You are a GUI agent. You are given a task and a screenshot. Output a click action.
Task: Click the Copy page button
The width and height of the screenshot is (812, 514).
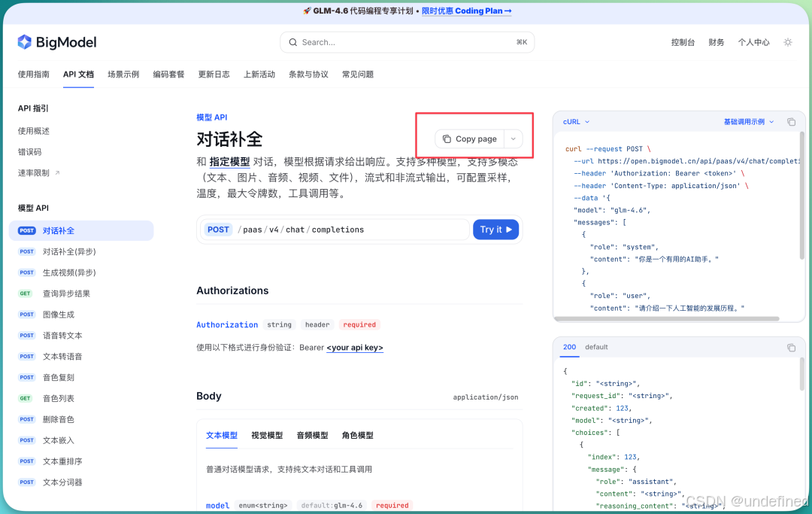(470, 139)
